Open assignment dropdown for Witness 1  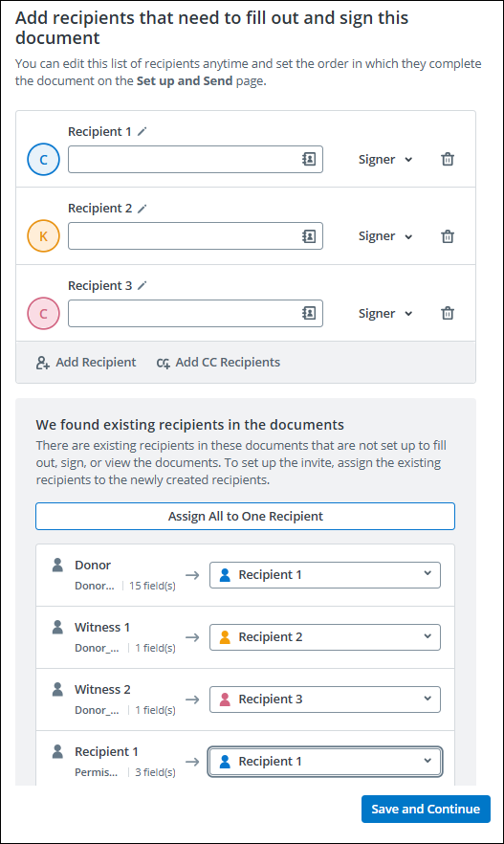tap(325, 637)
